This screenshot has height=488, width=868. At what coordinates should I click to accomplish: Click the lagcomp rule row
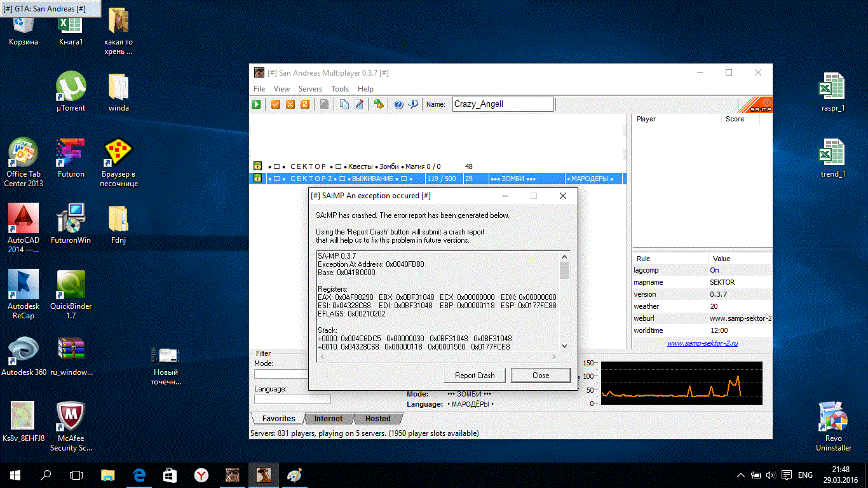[x=702, y=270]
